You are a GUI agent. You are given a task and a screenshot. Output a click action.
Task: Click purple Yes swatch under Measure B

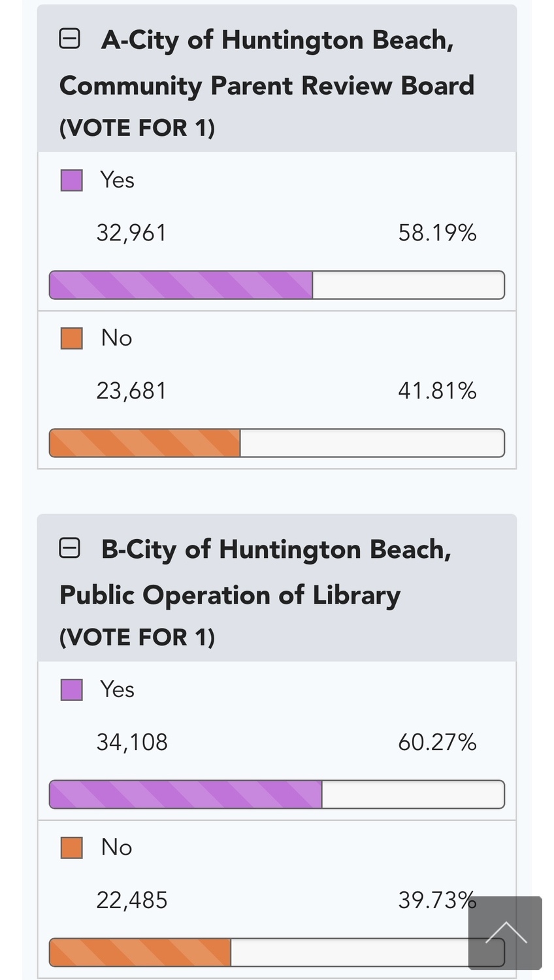coord(72,690)
